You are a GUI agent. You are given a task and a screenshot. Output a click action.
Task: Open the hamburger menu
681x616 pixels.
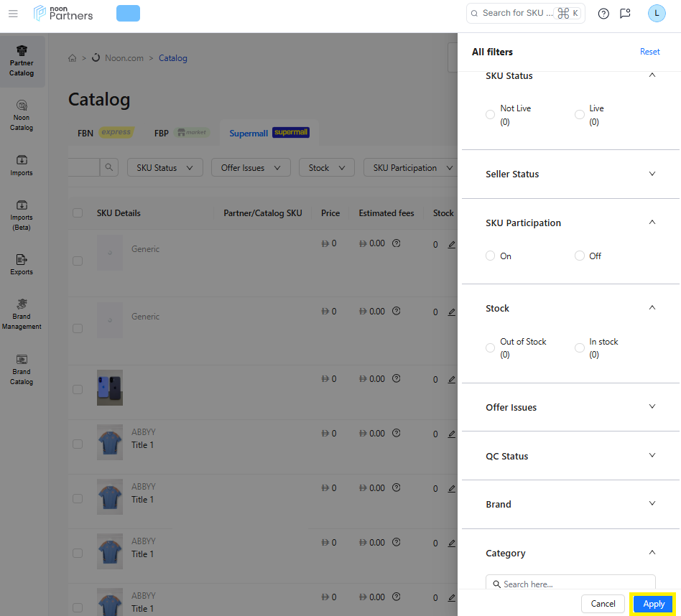coord(13,14)
